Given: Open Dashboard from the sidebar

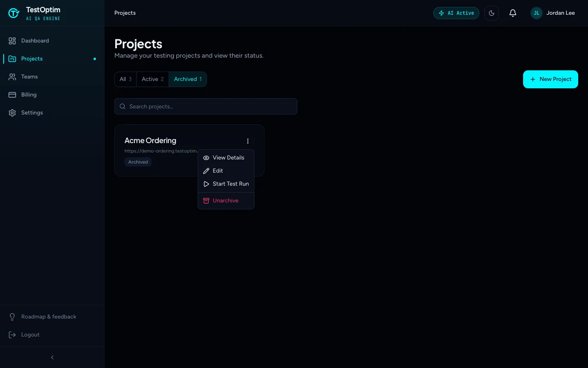Looking at the screenshot, I should tap(52, 41).
